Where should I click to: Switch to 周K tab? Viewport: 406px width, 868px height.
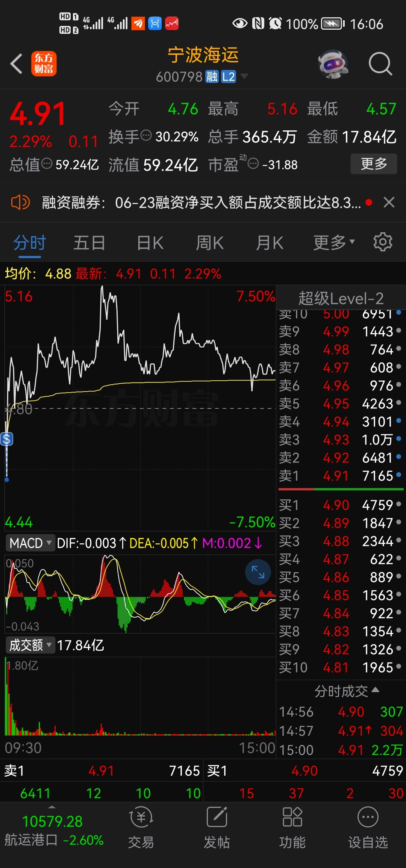point(210,242)
